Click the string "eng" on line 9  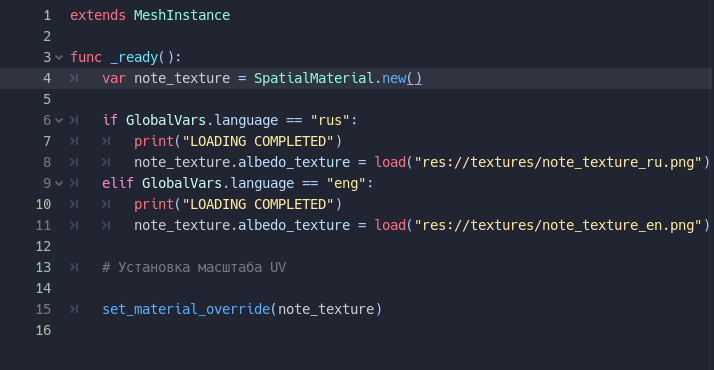click(x=346, y=183)
